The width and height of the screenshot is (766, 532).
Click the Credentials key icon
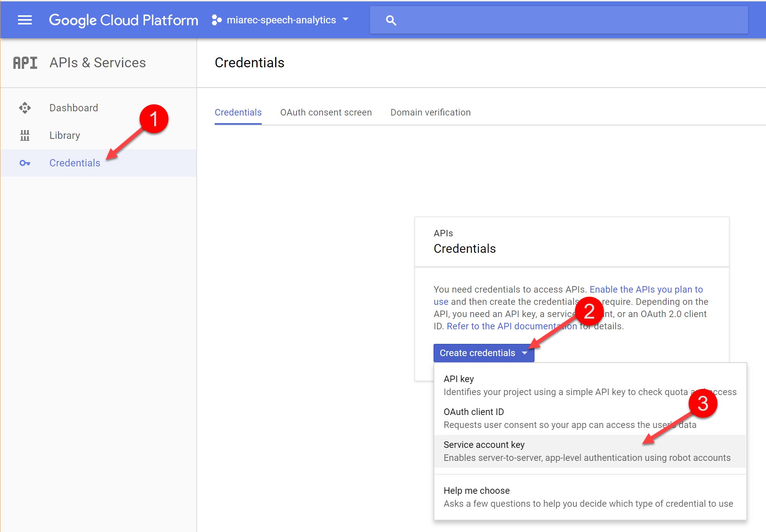click(x=25, y=163)
